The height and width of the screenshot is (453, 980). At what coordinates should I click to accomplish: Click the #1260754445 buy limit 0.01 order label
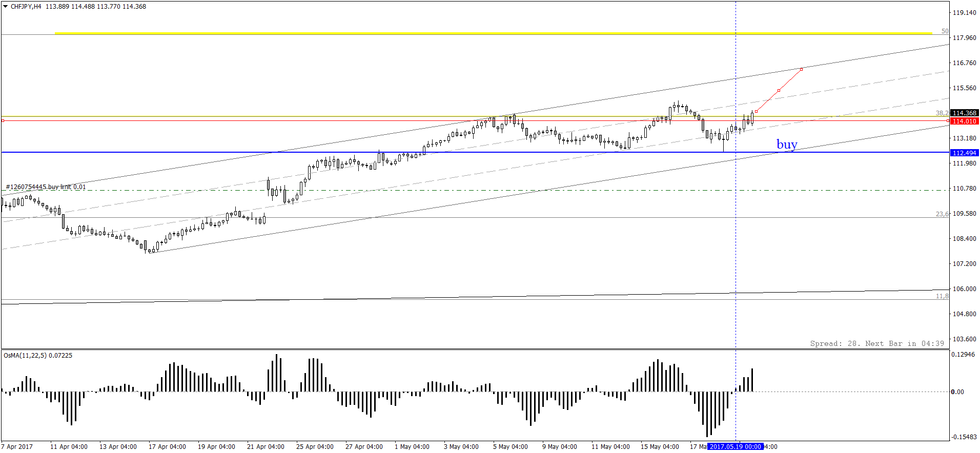click(x=46, y=187)
